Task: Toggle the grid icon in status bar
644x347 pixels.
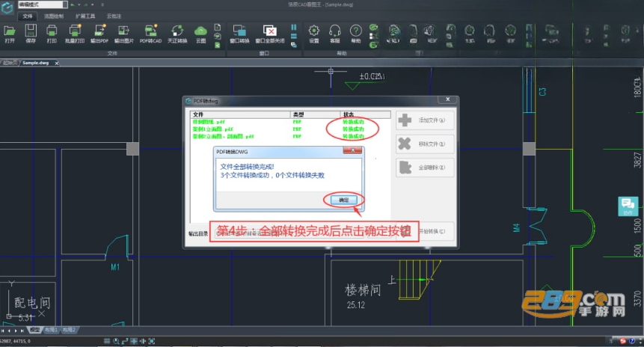Action: tap(107, 341)
